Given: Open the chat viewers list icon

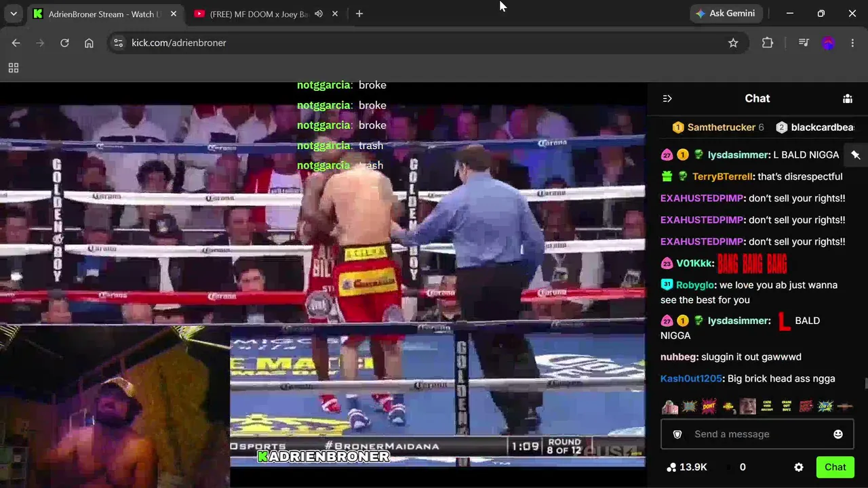Looking at the screenshot, I should point(848,99).
